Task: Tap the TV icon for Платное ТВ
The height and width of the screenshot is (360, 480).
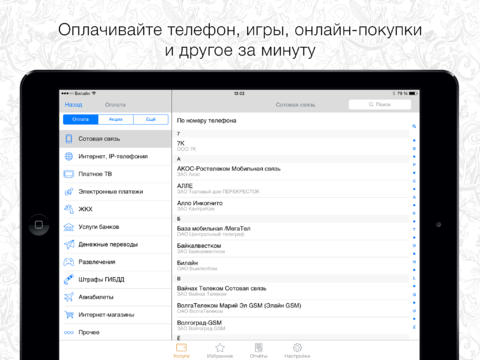Action: tap(69, 174)
